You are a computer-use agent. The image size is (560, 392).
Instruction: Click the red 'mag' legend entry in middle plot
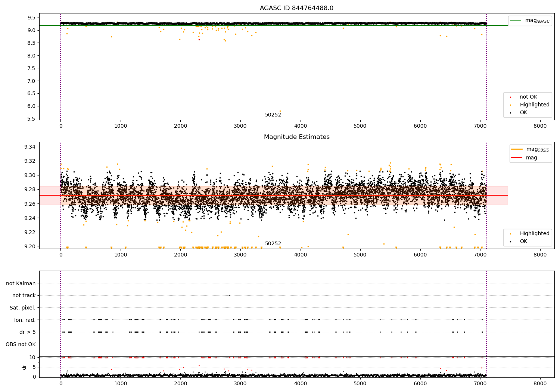pyautogui.click(x=525, y=158)
